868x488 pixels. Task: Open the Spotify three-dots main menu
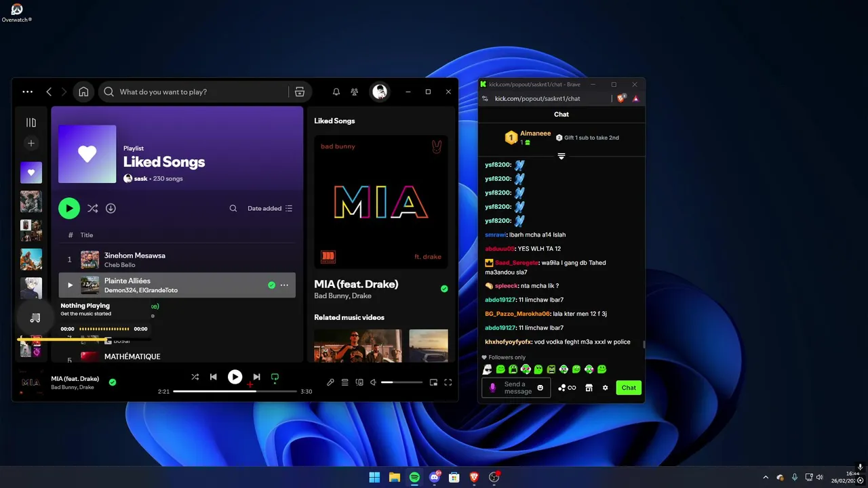point(27,91)
